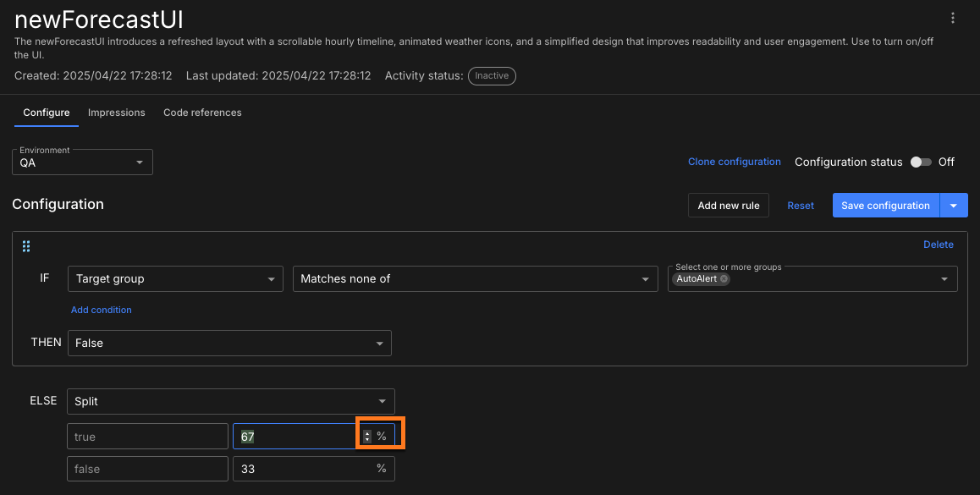Open the THEN False value dropdown
This screenshot has width=980, height=495.
[229, 343]
